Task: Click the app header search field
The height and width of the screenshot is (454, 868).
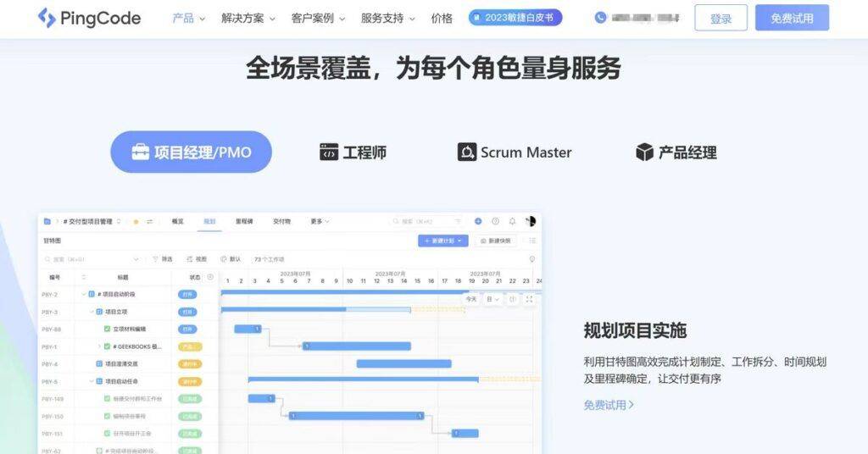Action: [x=426, y=221]
